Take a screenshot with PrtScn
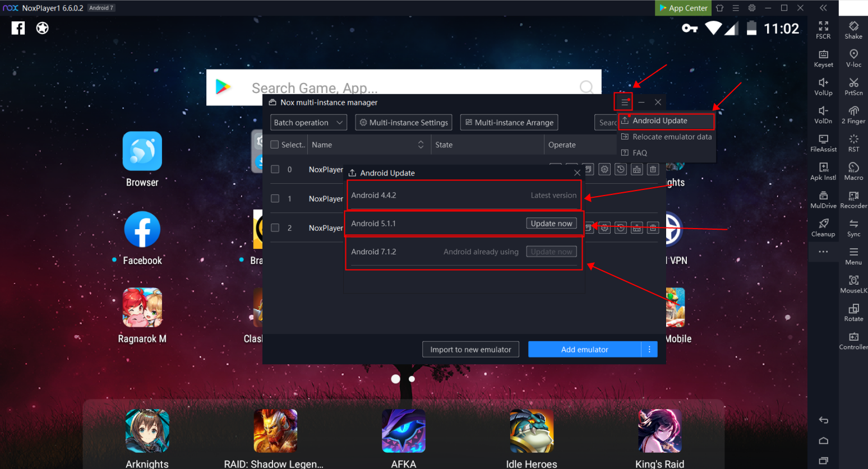868x469 pixels. pyautogui.click(x=853, y=86)
